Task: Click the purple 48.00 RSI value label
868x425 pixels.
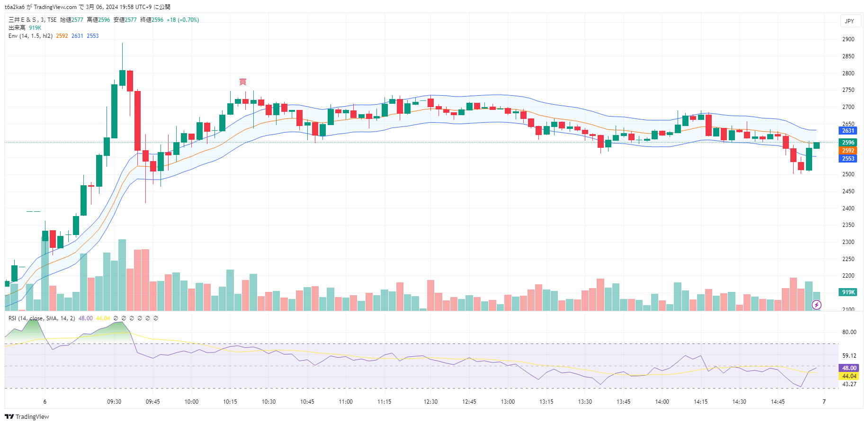Action: tap(849, 368)
